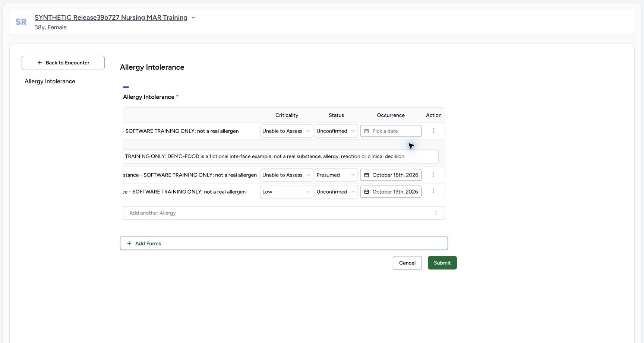Cancel the allergy form
The image size is (644, 343).
407,263
